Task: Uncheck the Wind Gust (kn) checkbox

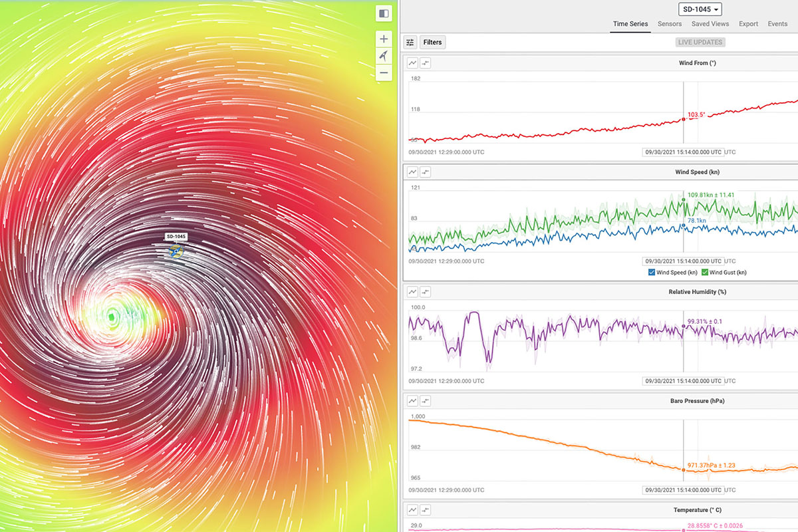Action: click(x=705, y=273)
